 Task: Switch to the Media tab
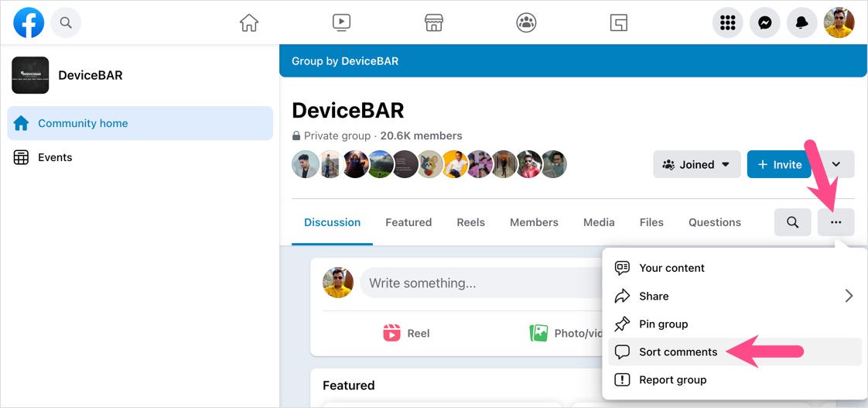tap(599, 222)
